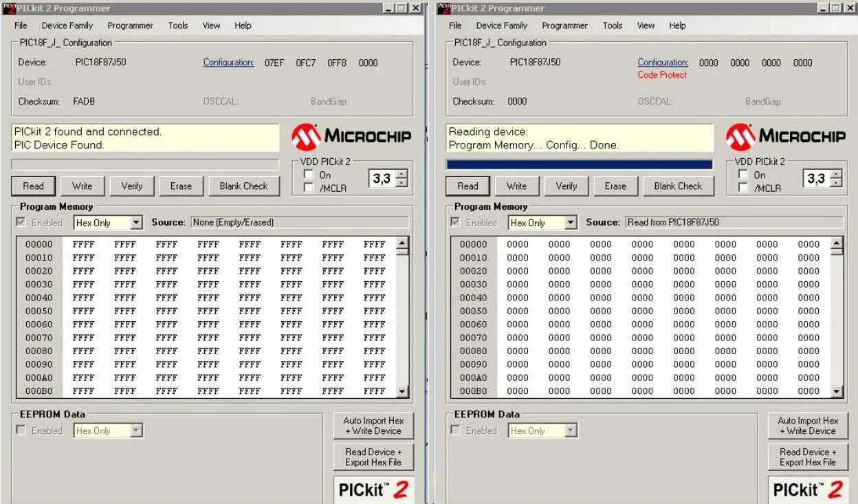Open File menu in left PICkit window

[x=21, y=25]
